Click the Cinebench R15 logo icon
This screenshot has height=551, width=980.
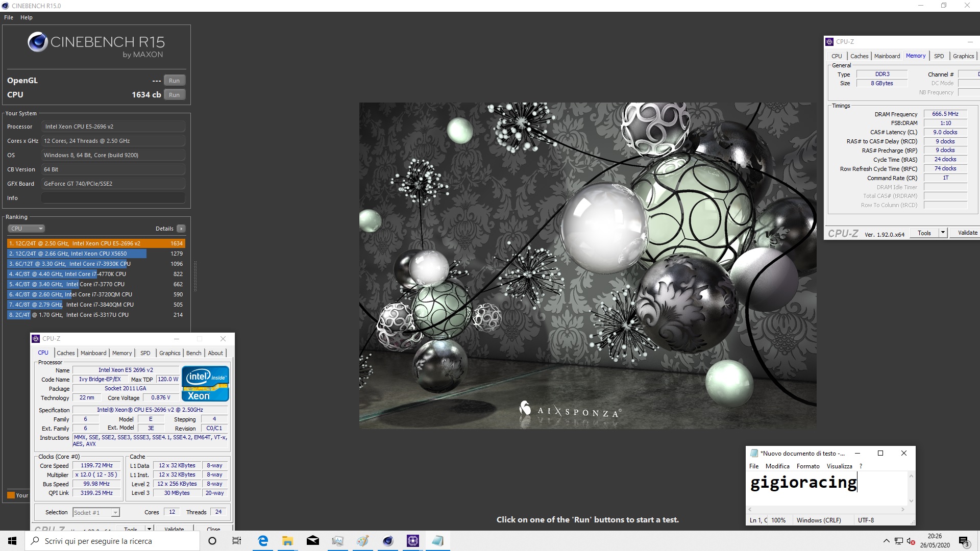click(38, 42)
